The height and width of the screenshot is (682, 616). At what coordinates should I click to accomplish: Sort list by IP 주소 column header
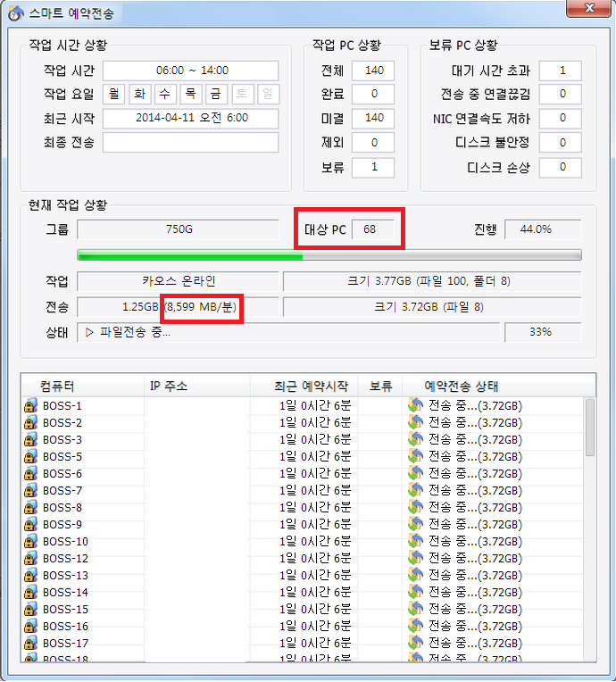tap(168, 387)
